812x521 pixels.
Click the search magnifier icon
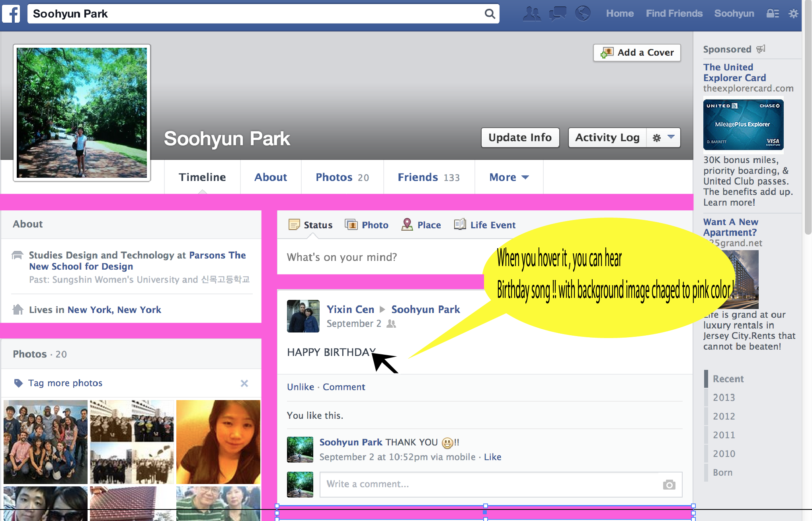[490, 14]
